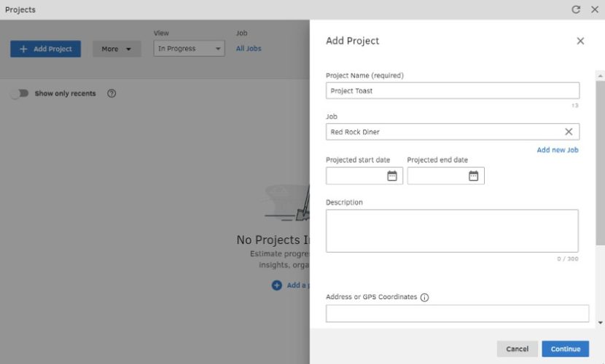
Task: Expand the More dropdown button
Action: tap(117, 49)
